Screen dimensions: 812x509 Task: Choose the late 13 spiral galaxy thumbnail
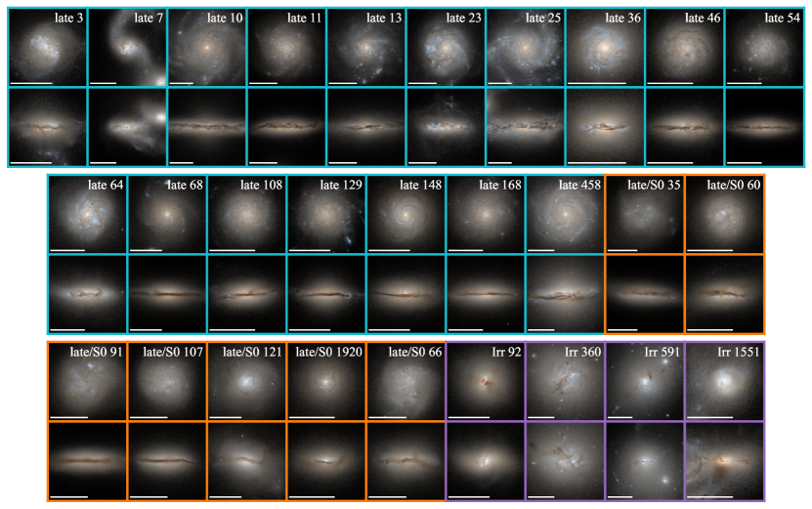pyautogui.click(x=366, y=47)
